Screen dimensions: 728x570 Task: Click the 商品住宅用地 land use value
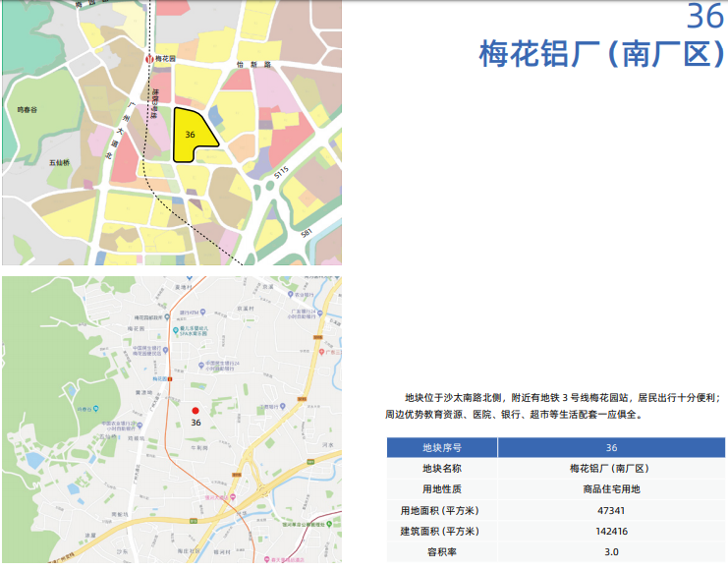coord(611,488)
